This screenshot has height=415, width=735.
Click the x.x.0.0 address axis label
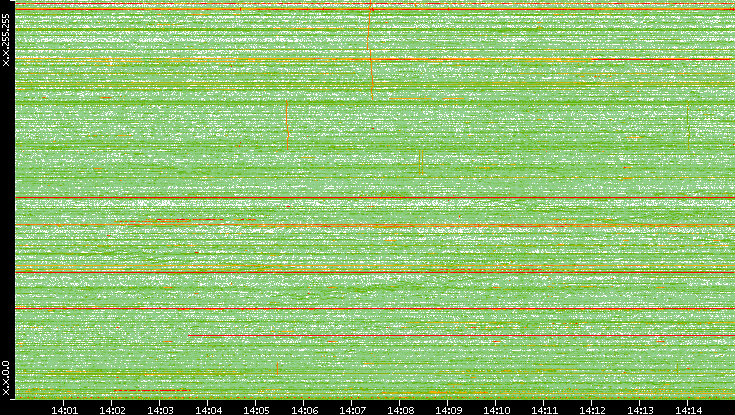6,378
